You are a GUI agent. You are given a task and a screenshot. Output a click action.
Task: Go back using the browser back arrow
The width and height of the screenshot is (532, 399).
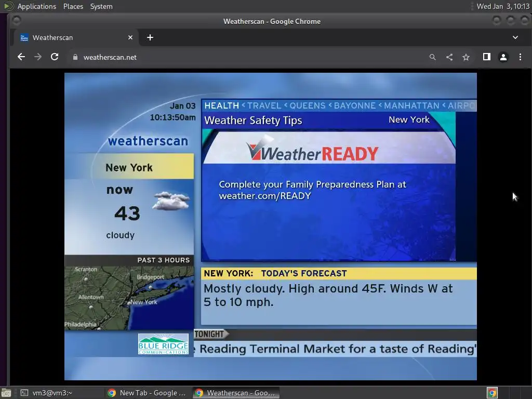[21, 57]
